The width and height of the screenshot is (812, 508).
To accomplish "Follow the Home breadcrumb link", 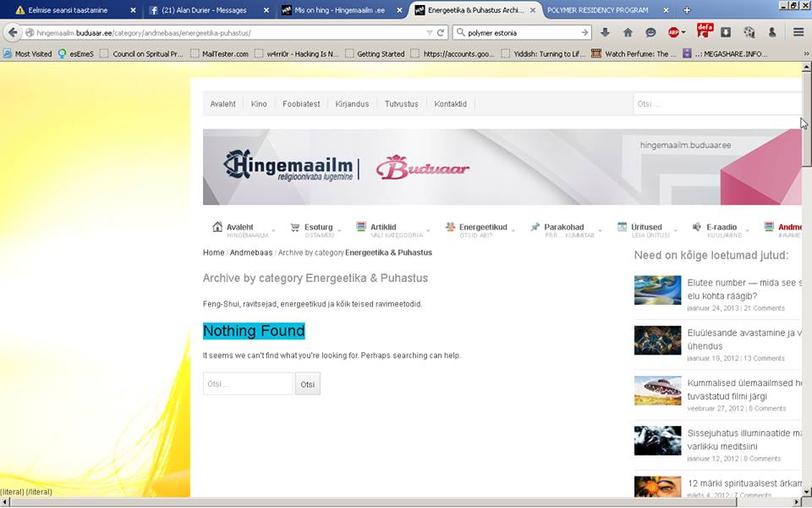I will tap(213, 252).
